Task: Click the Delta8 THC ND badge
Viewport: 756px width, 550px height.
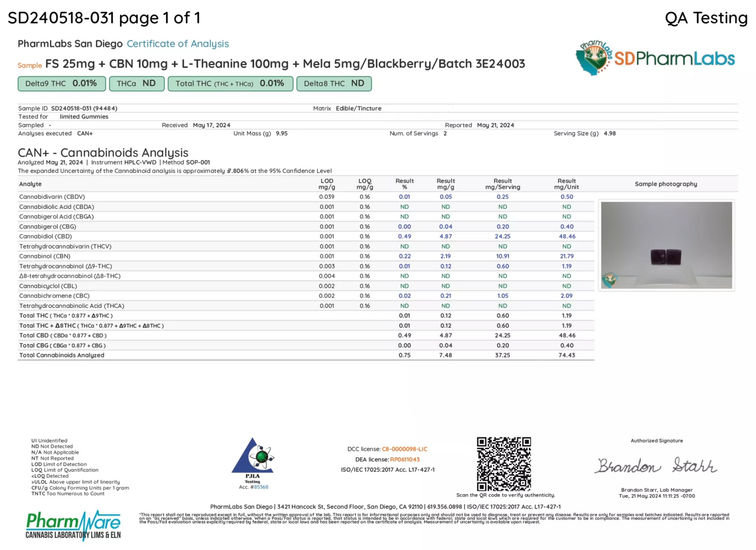Action: [x=334, y=84]
